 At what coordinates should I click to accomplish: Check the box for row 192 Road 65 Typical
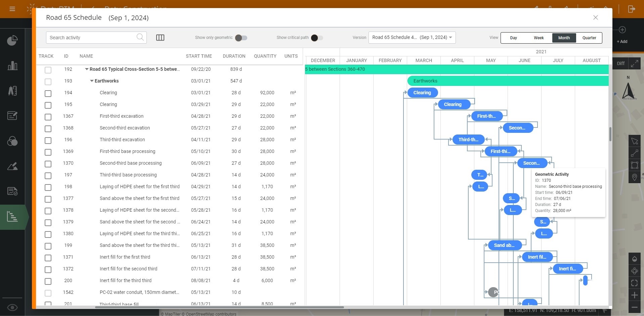[48, 70]
